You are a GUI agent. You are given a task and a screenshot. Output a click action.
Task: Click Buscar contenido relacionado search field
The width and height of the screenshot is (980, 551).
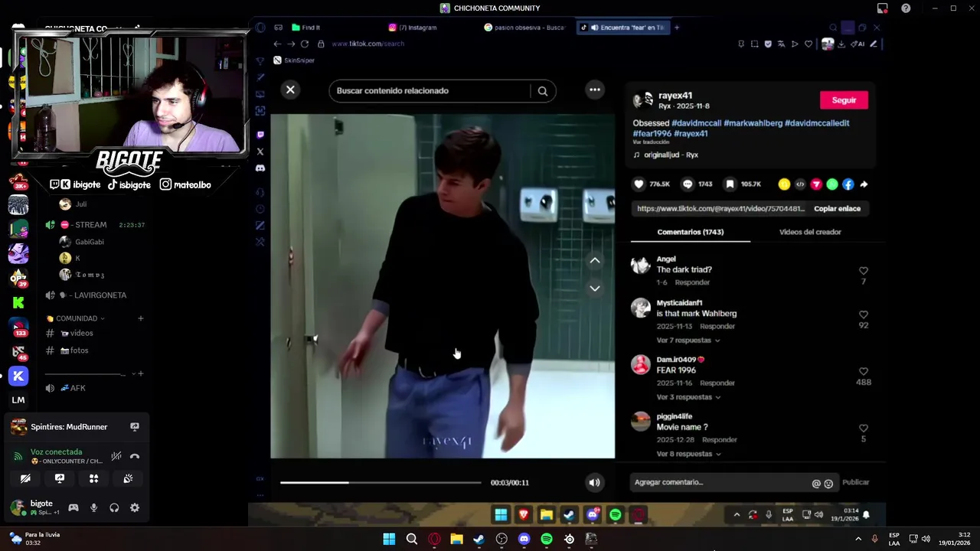click(430, 91)
